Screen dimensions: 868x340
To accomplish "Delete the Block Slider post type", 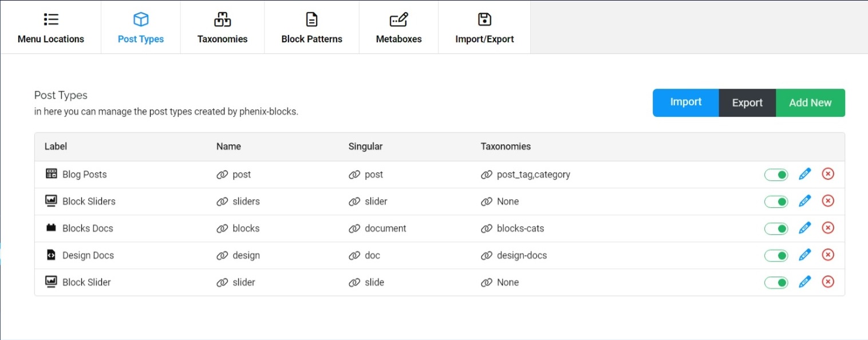I will tap(828, 281).
